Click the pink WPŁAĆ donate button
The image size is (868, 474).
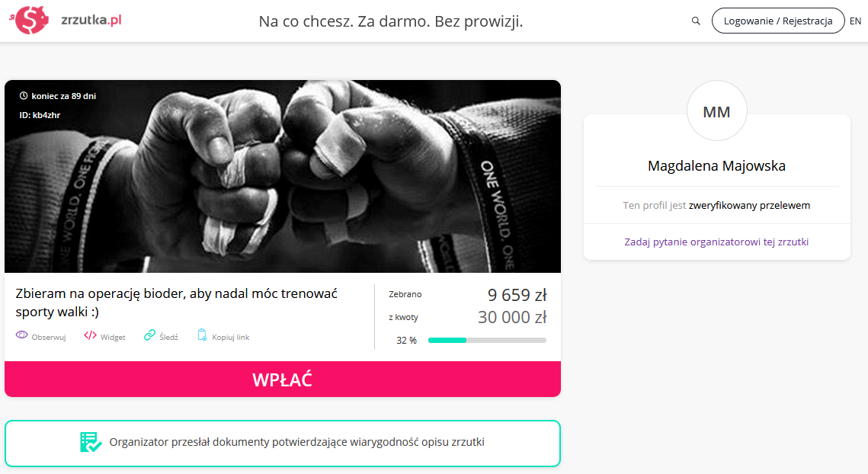(282, 380)
